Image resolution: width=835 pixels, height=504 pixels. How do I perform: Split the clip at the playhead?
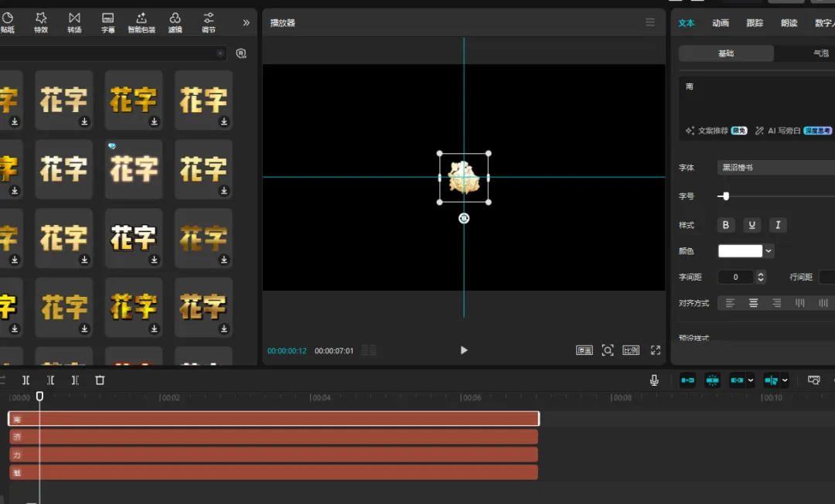26,380
